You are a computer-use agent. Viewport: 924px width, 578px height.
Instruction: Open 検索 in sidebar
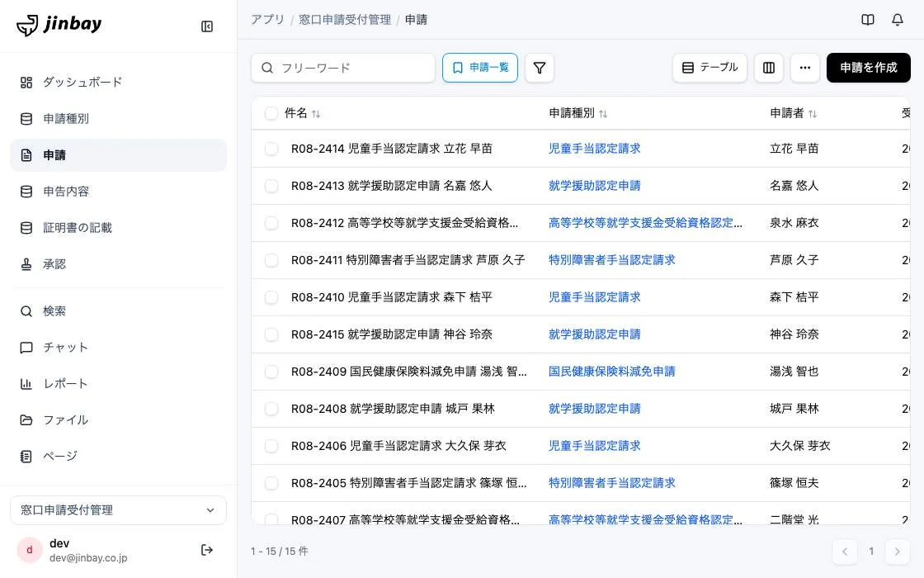pyautogui.click(x=119, y=310)
